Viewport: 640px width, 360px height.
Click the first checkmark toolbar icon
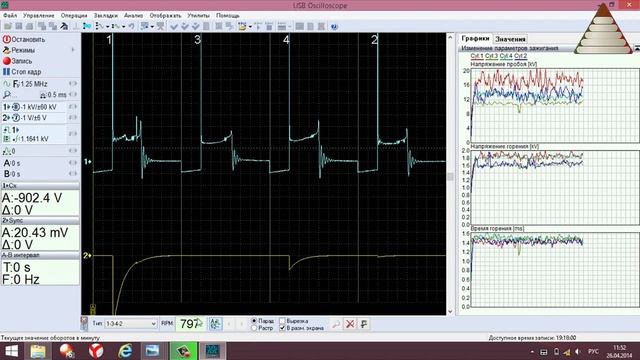tap(174, 27)
